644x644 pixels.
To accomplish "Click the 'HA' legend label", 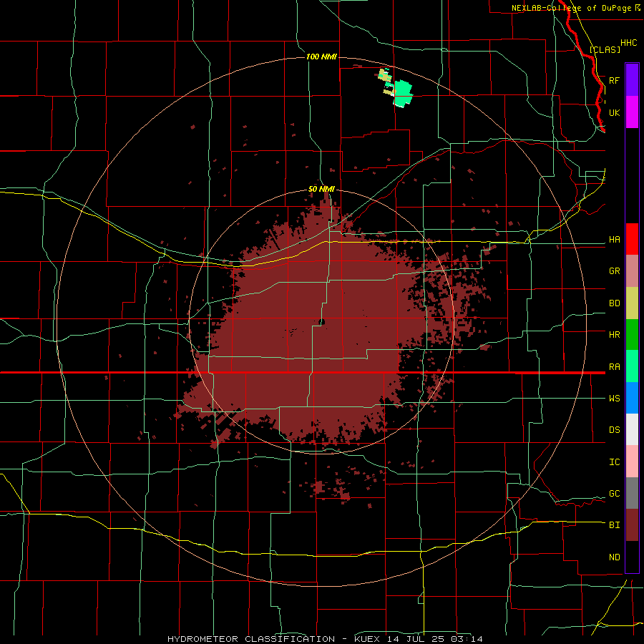I will 615,240.
